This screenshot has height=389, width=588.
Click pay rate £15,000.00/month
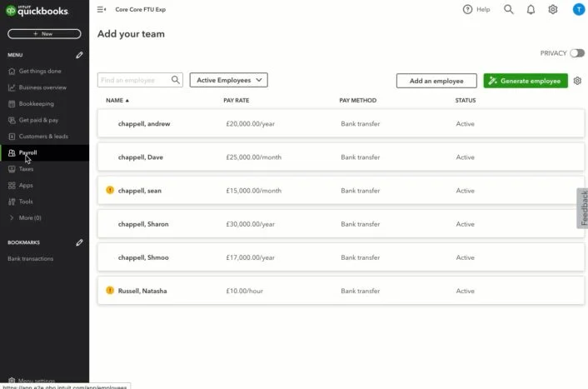point(253,190)
